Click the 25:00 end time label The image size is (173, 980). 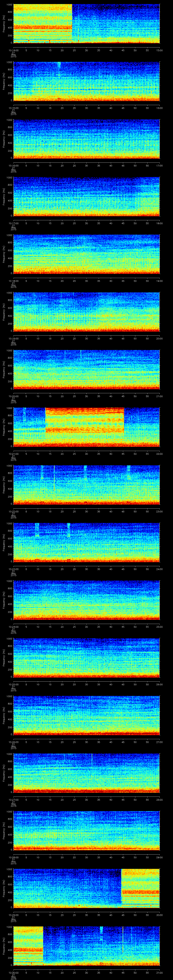[x=160, y=627]
